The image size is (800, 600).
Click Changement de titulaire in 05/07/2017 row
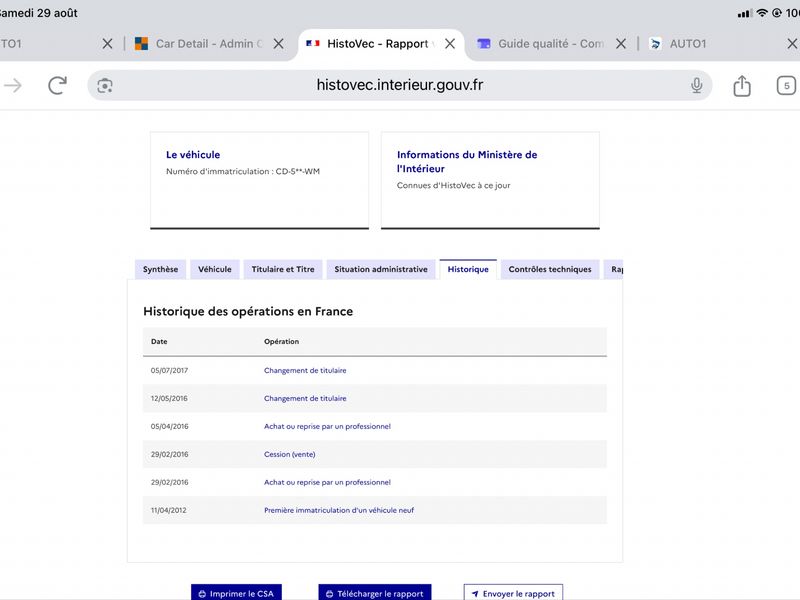pyautogui.click(x=305, y=370)
